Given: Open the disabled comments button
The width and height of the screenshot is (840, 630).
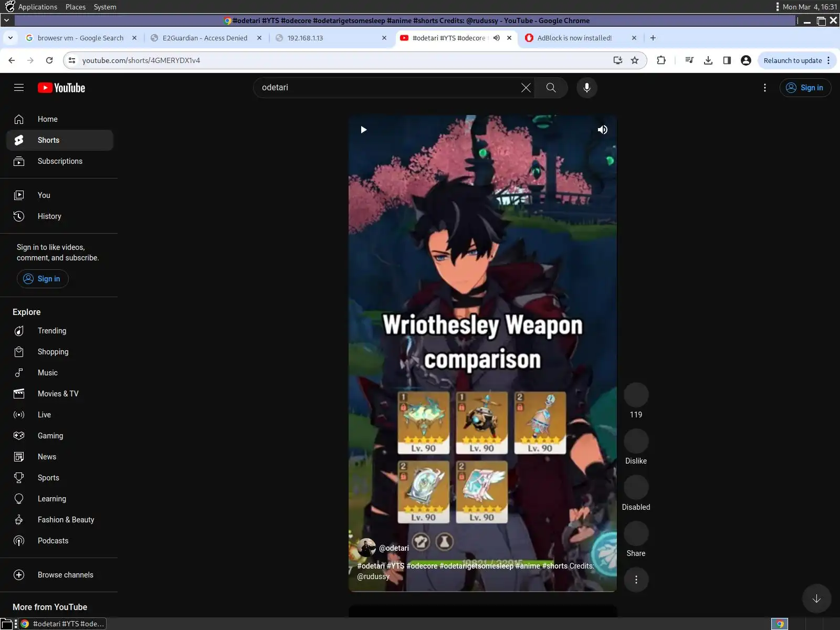Looking at the screenshot, I should point(636,487).
